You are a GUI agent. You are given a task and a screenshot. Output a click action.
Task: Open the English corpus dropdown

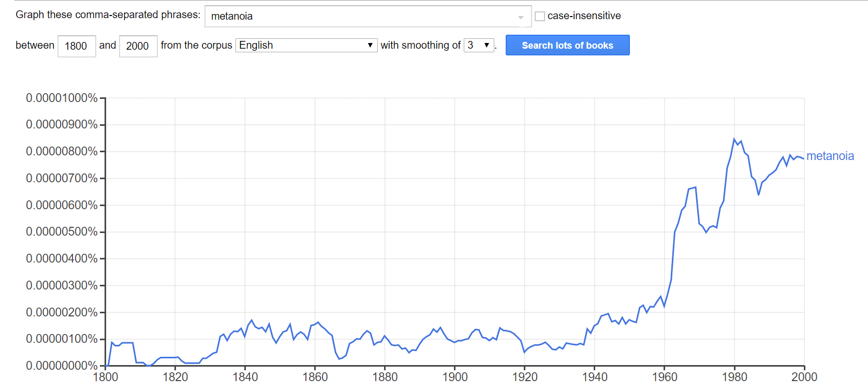(306, 45)
